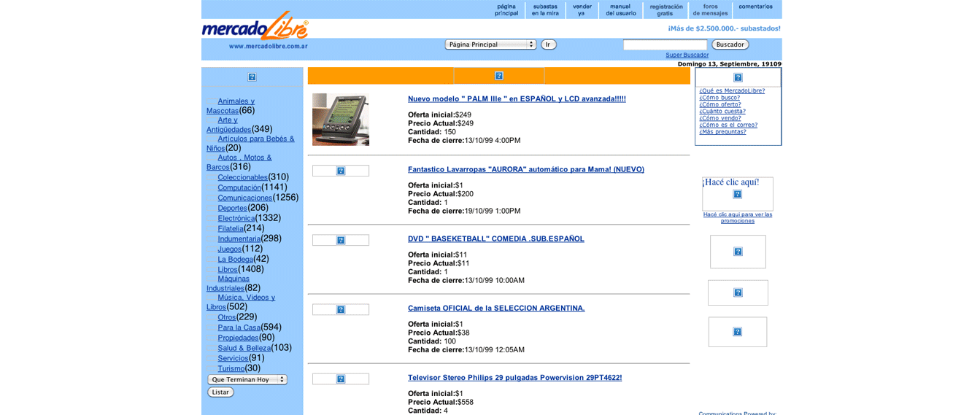The height and width of the screenshot is (415, 980).
Task: Open the registración gratis menu item
Action: [x=665, y=10]
